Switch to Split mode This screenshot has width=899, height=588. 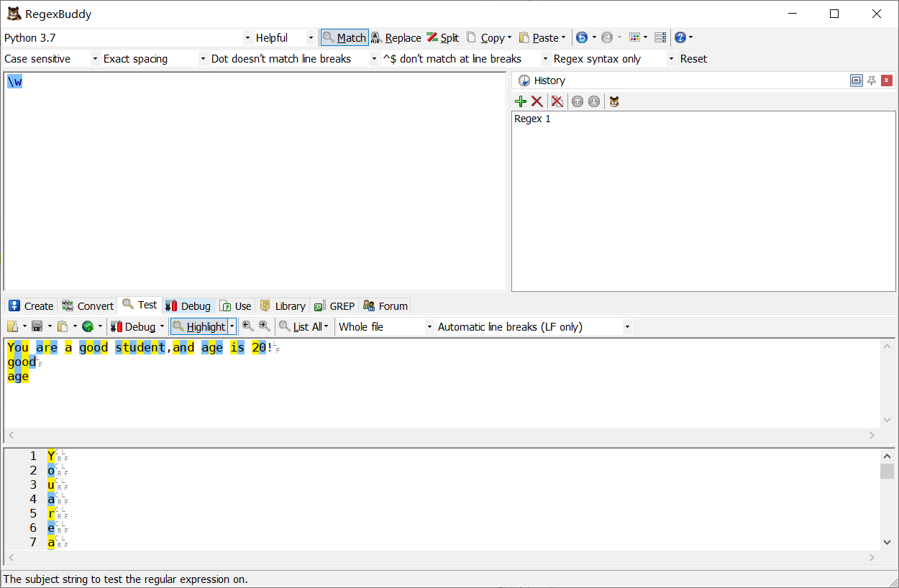point(443,37)
